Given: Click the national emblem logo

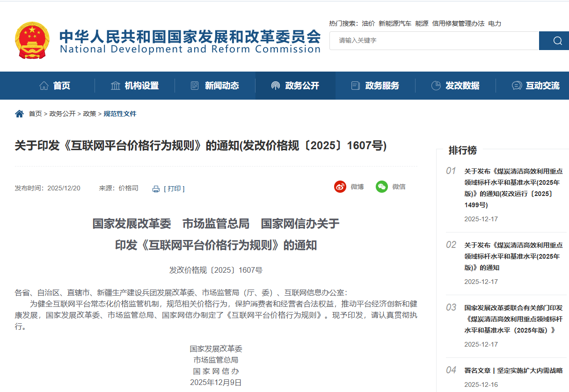Looking at the screenshot, I should [x=32, y=40].
